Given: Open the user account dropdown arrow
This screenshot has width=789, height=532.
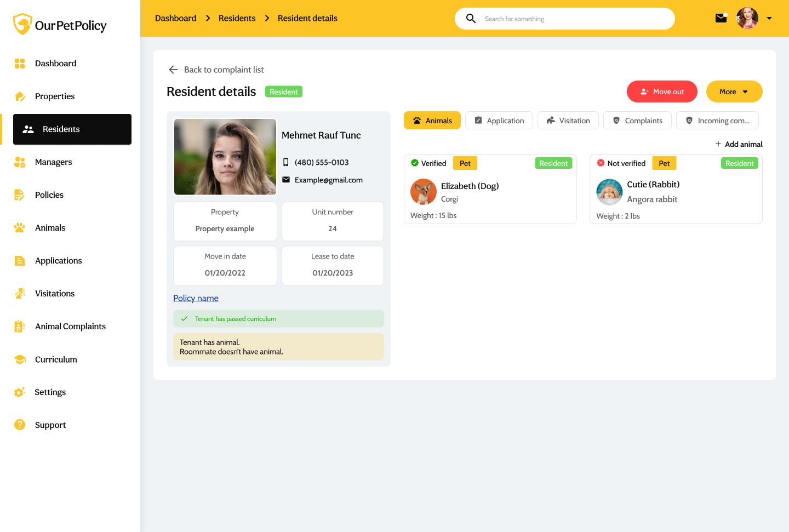Looking at the screenshot, I should pos(769,18).
